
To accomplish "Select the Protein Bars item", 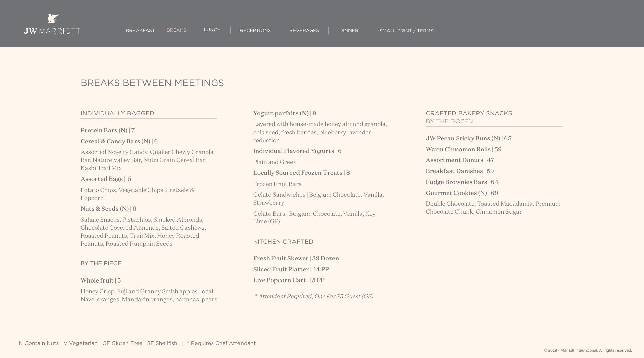I will point(107,130).
